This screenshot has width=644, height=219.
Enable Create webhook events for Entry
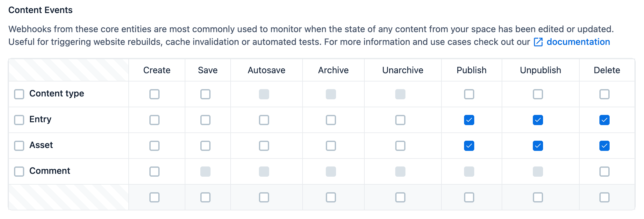[x=155, y=120]
